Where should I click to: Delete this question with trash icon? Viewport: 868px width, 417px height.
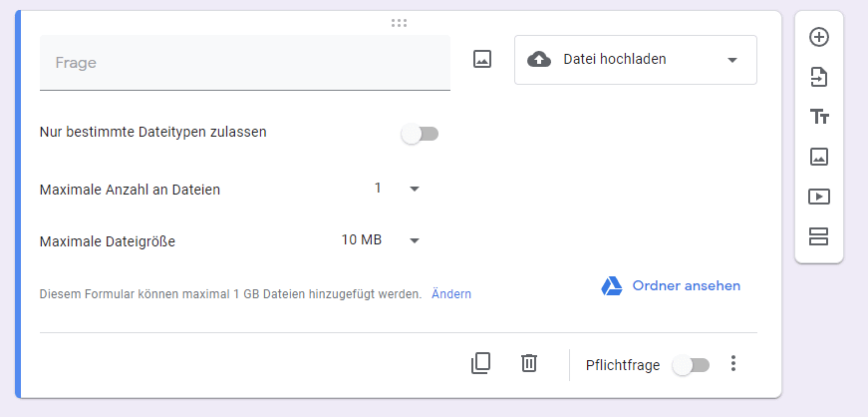pyautogui.click(x=529, y=364)
